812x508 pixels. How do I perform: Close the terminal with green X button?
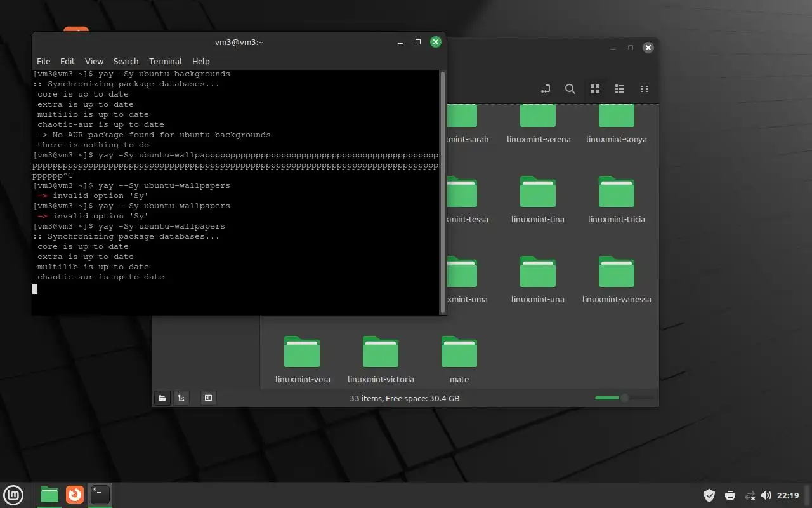click(436, 42)
